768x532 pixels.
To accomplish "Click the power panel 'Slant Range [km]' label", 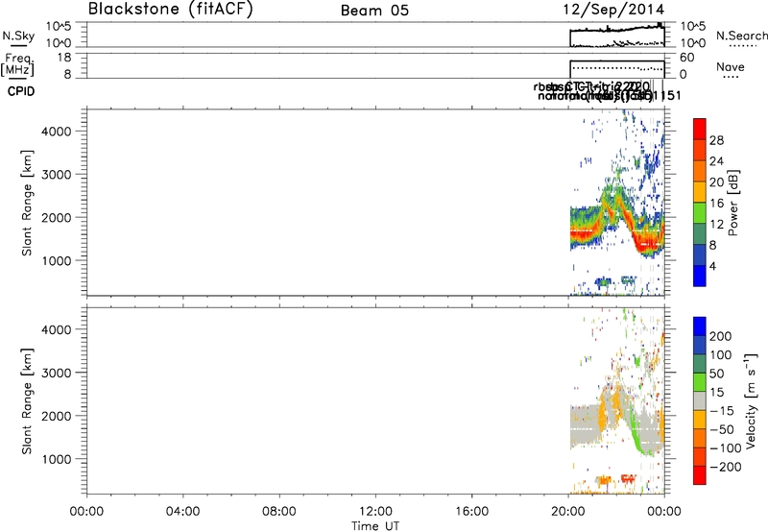I will pos(27,204).
